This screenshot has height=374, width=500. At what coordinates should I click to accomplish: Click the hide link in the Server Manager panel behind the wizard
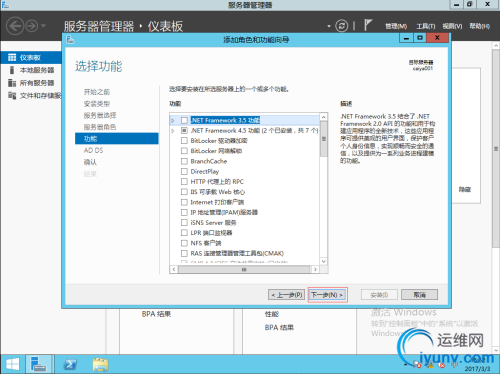[464, 190]
